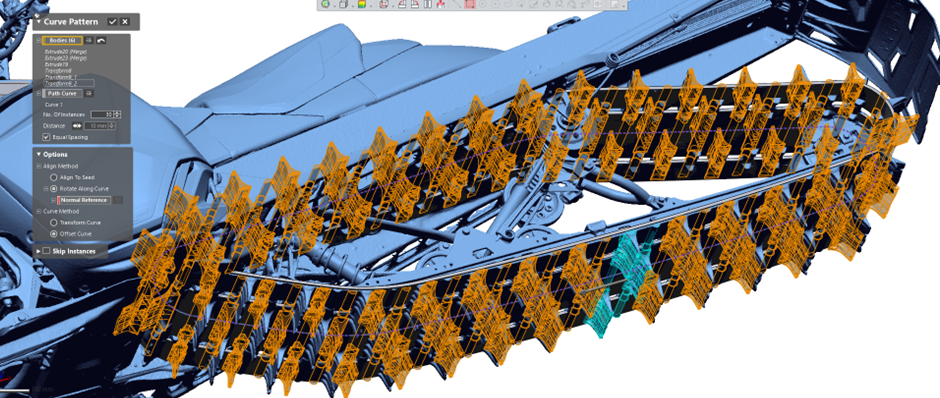Collapse the expander beside Rotate Along Curve
Image resolution: width=940 pixels, height=398 pixels.
[x=46, y=189]
